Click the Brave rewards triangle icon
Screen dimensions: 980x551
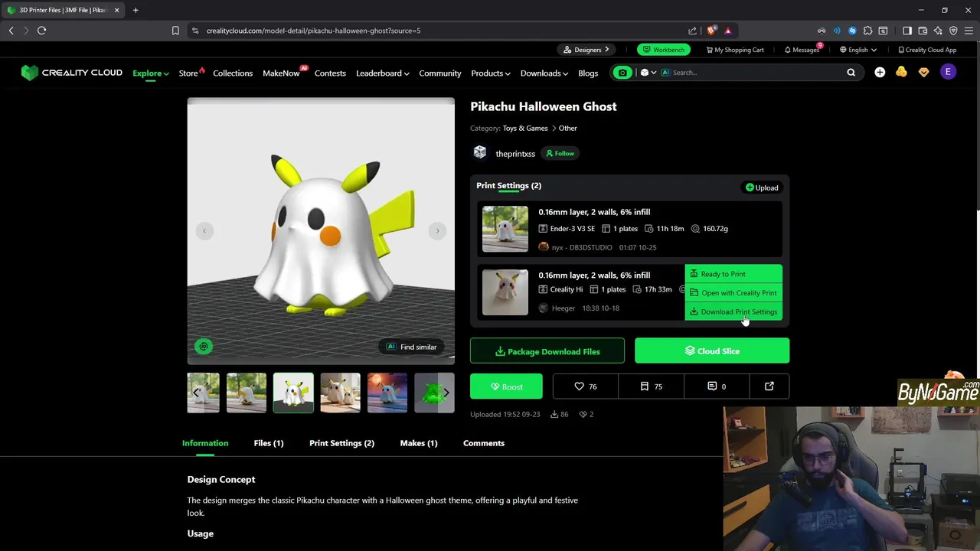pyautogui.click(x=727, y=31)
